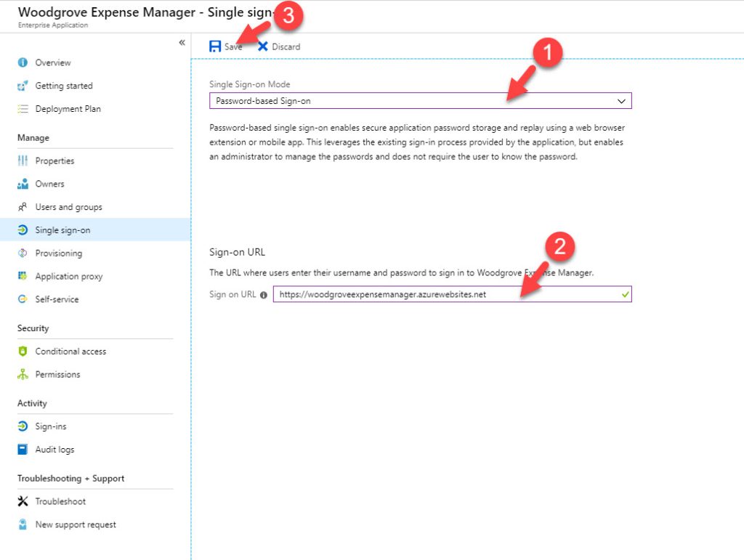Click the Security section header

point(33,328)
